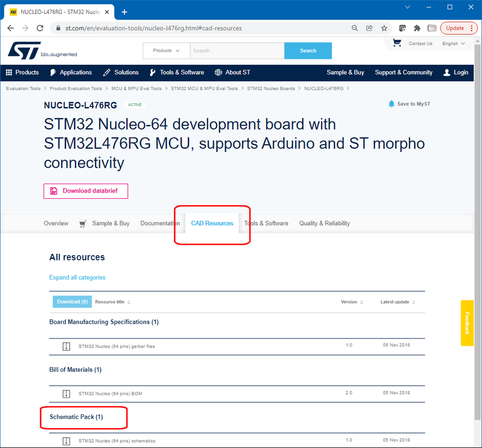
Task: Click Evaluation Tools breadcrumb
Action: tap(23, 89)
